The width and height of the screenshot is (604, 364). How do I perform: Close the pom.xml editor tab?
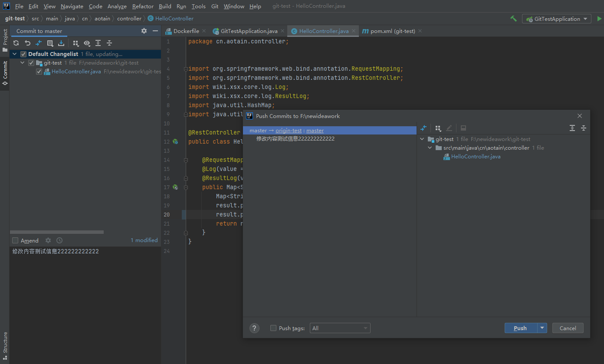point(420,31)
